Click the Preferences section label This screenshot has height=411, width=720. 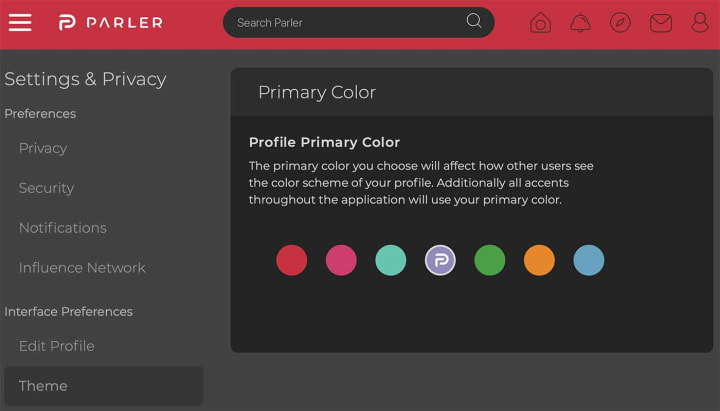(40, 113)
